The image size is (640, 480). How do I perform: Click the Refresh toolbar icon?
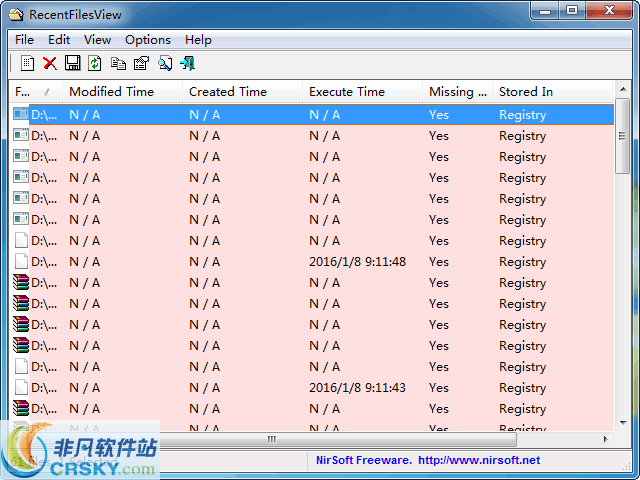coord(95,63)
